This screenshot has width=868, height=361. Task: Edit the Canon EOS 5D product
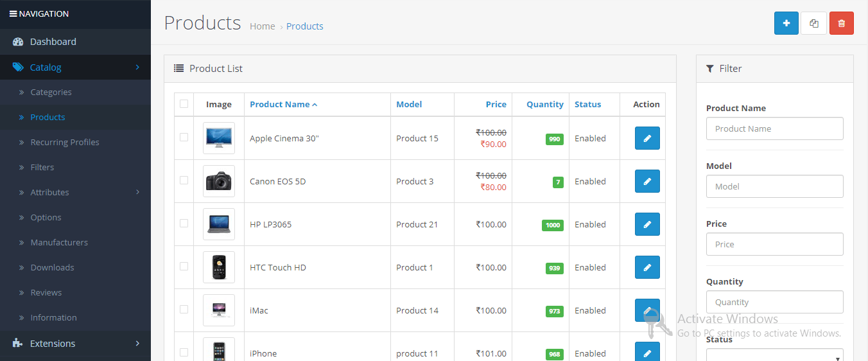click(647, 181)
